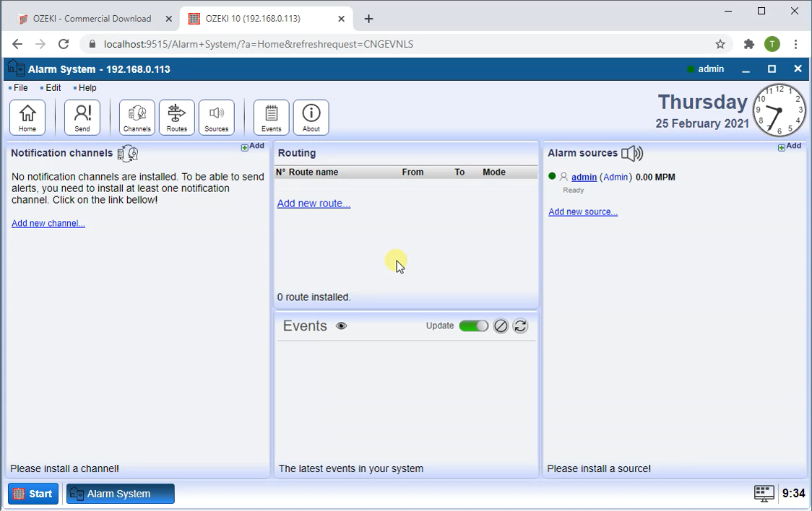Open the browser extensions puzzle icon
Screen dimensions: 812x511
tap(749, 44)
